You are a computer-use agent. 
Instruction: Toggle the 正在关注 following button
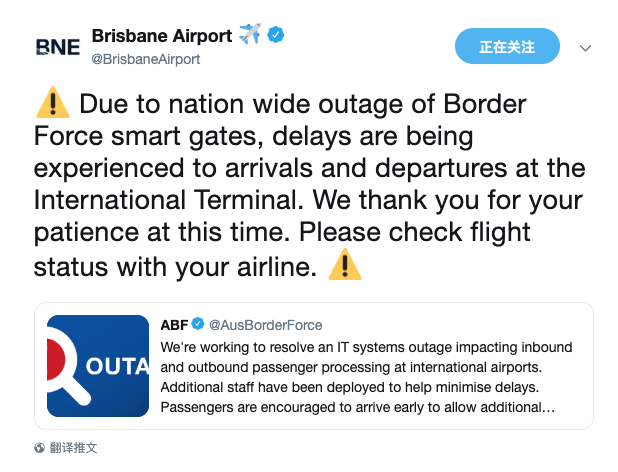pos(507,47)
